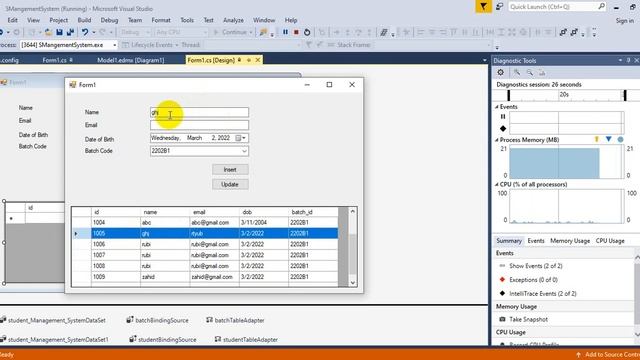Click the Quick Launch search magnifier
The image size is (640, 360).
coord(601,7)
